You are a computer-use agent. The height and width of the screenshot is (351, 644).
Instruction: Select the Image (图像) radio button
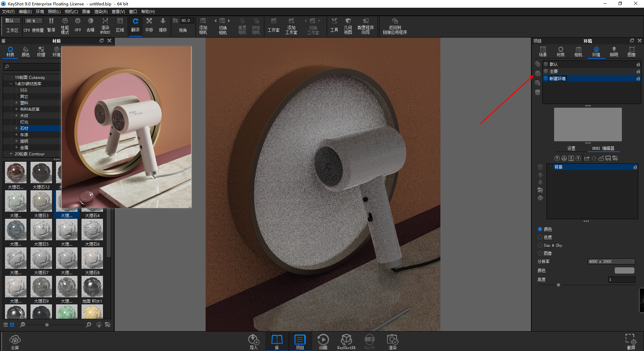point(540,253)
